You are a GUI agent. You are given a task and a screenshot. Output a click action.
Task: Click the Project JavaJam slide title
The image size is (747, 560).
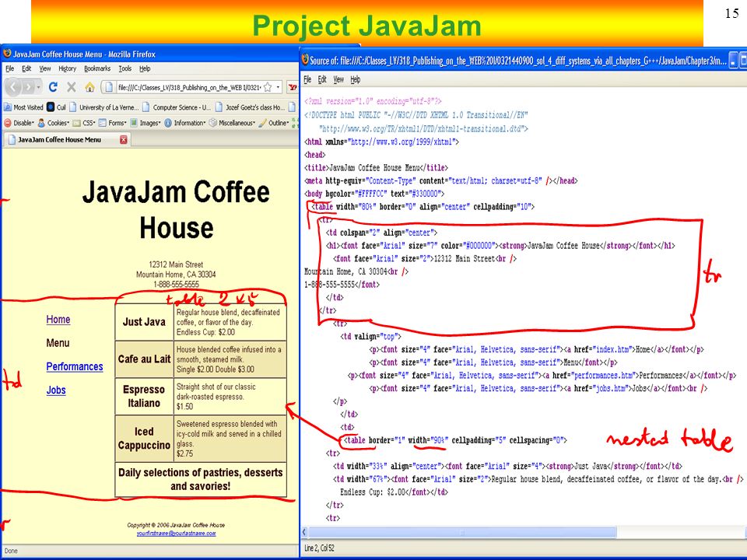pos(366,26)
